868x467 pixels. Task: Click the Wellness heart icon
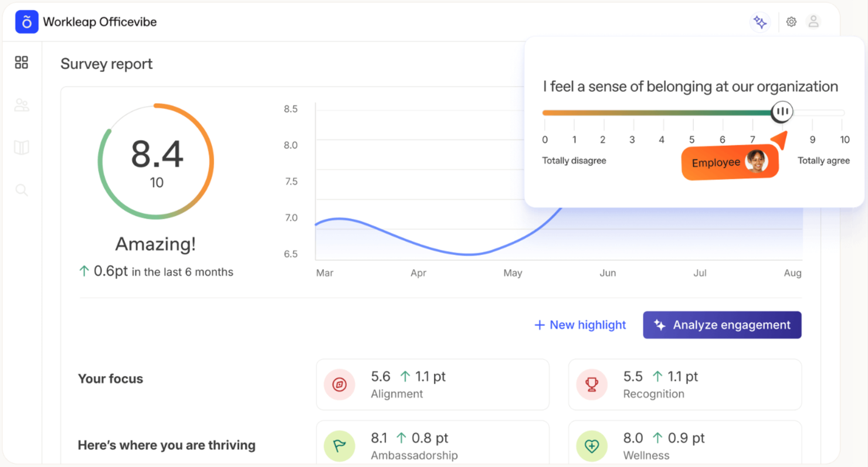(592, 446)
